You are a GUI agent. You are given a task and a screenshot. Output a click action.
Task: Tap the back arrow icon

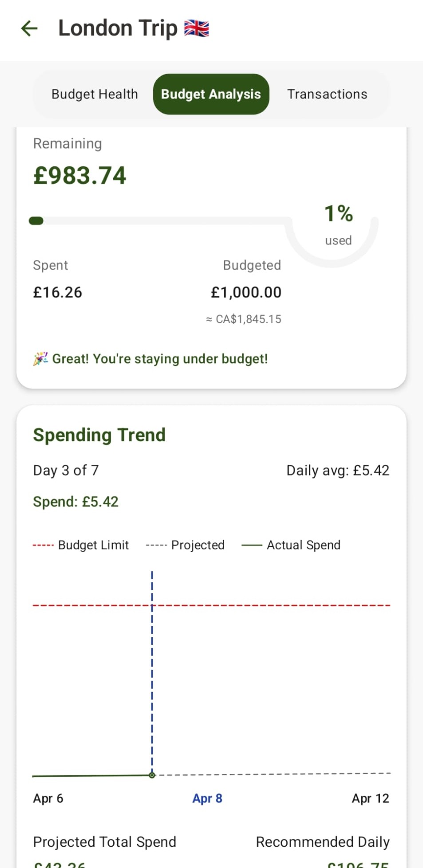29,28
